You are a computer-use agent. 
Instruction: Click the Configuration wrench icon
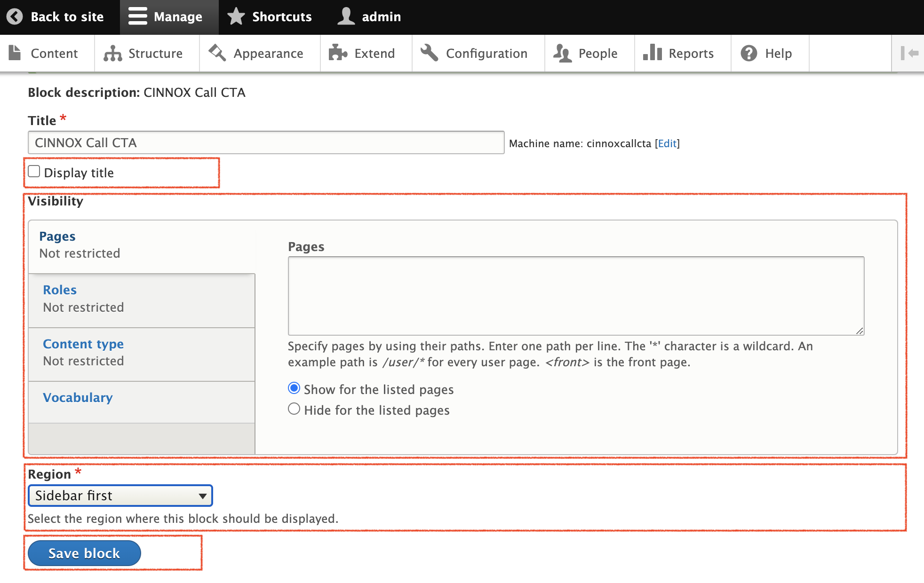click(429, 53)
